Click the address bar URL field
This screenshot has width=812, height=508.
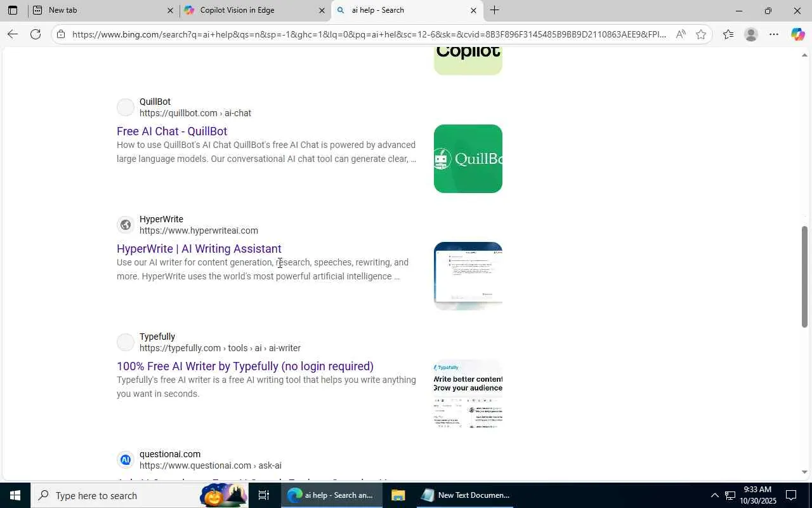coord(369,34)
